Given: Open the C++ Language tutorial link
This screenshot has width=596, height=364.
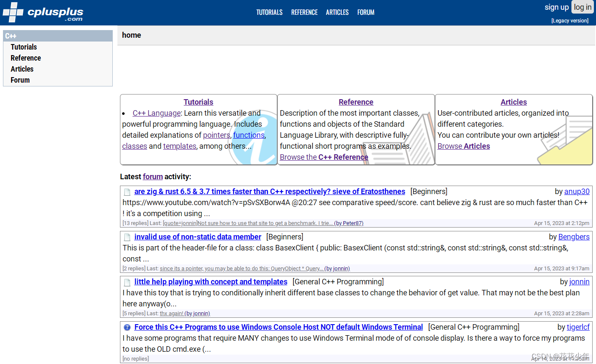Looking at the screenshot, I should (157, 113).
